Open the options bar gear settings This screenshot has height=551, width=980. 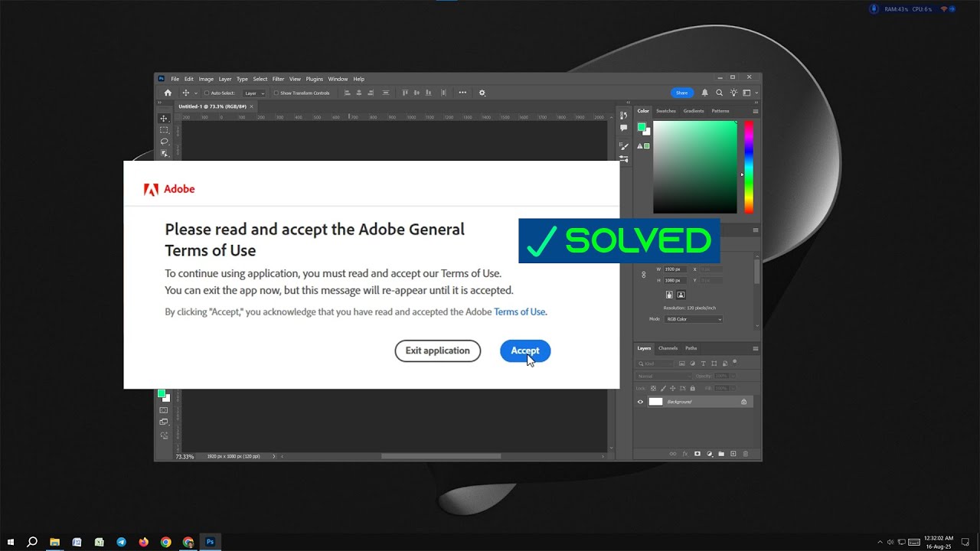point(482,93)
